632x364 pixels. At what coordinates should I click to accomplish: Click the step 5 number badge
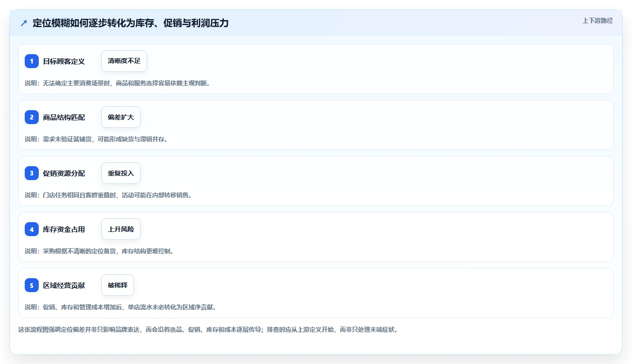[x=32, y=285]
